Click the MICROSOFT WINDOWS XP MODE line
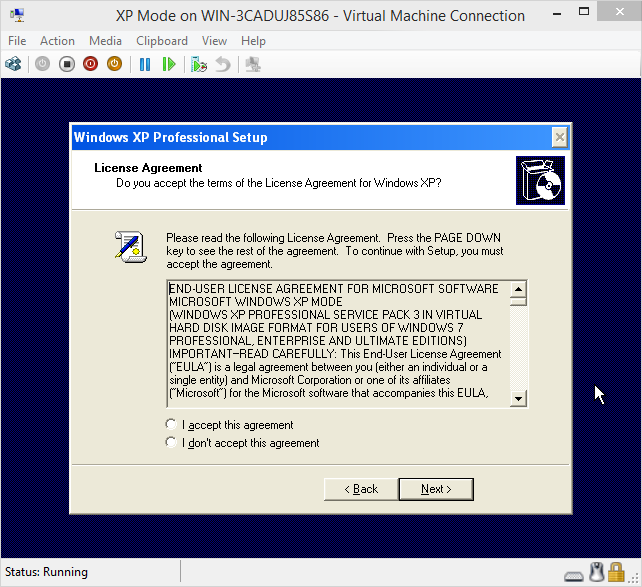The image size is (642, 587). click(255, 302)
